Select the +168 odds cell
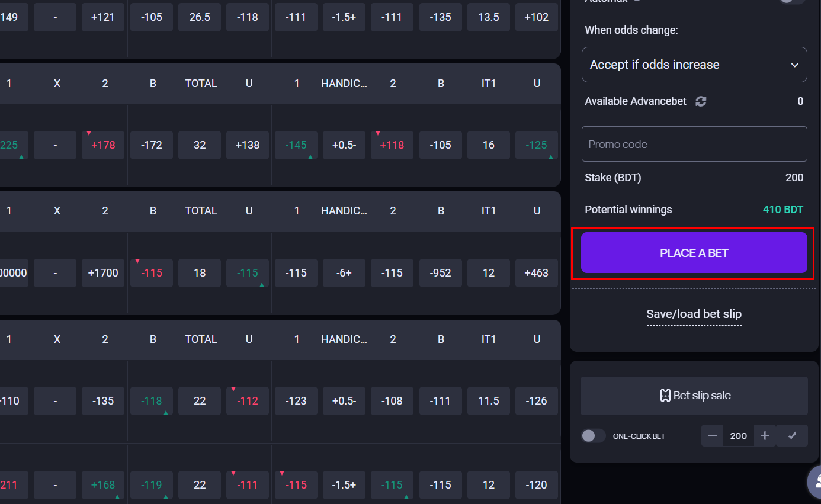This screenshot has width=821, height=504. click(x=103, y=485)
